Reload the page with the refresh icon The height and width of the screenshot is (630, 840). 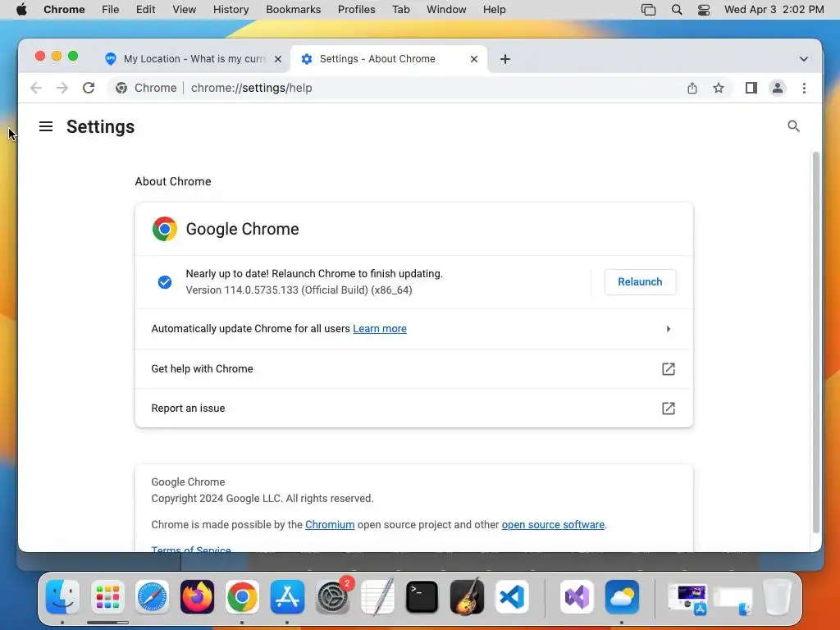coord(89,88)
